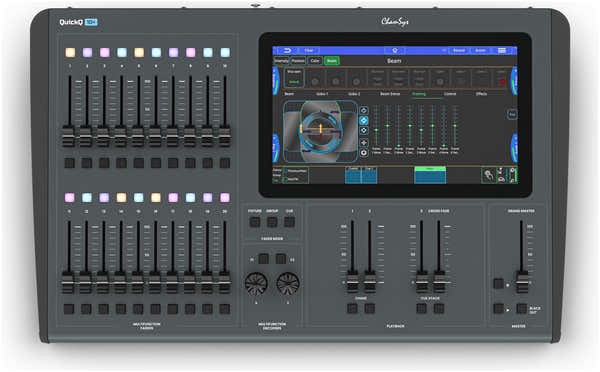Push the left button under the CUE STACK faders
Screen dimensions: 600x372
tap(421, 308)
